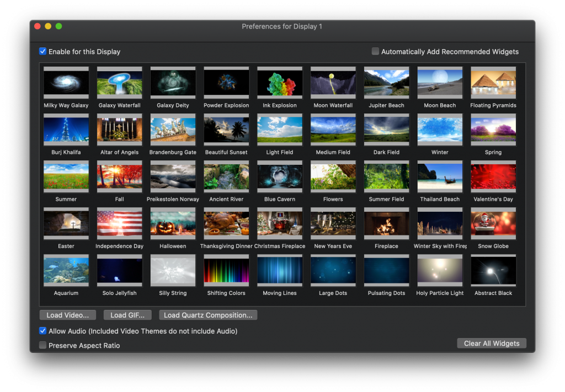Choose the Moving Lines thumbnail
Image resolution: width=565 pixels, height=392 pixels.
280,270
